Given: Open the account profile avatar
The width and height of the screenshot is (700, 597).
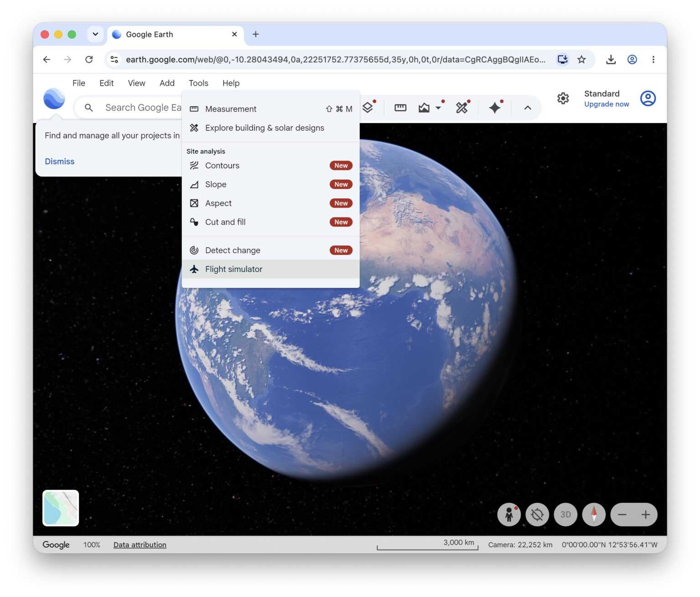Looking at the screenshot, I should [648, 98].
